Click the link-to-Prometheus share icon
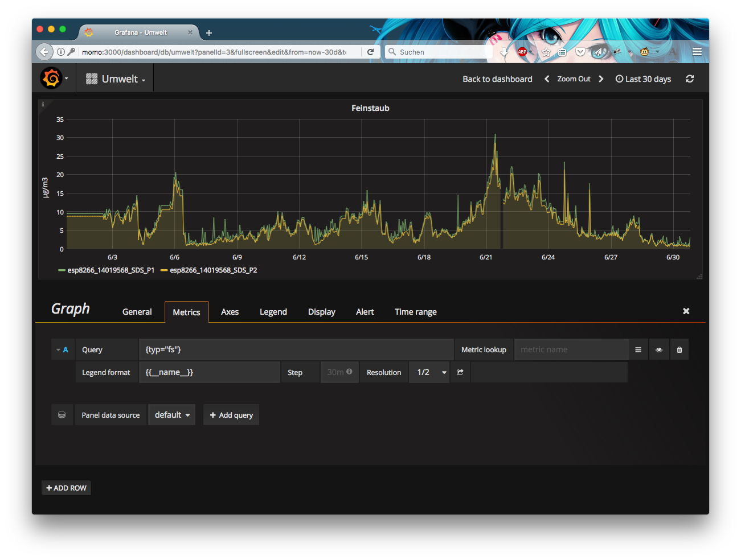 click(460, 372)
